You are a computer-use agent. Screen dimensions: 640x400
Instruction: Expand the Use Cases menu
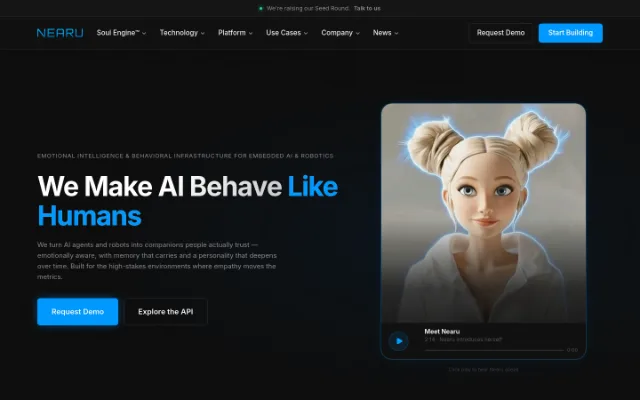[287, 33]
